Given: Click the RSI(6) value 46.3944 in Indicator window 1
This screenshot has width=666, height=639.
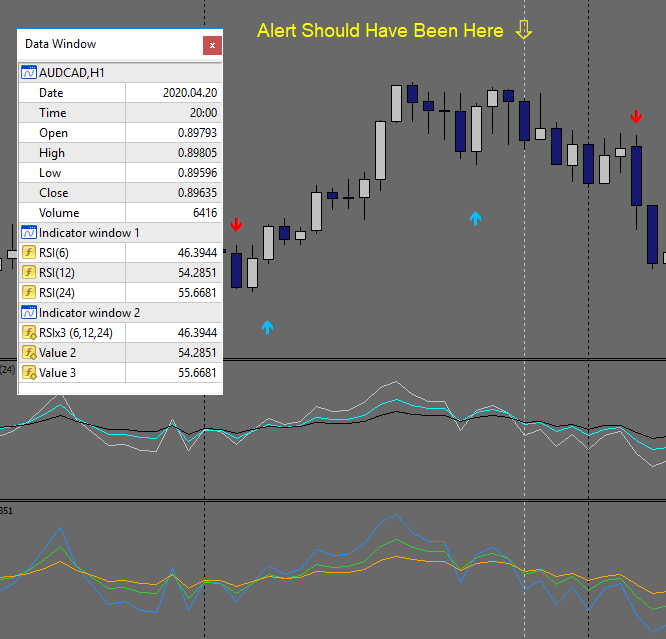Looking at the screenshot, I should 197,252.
